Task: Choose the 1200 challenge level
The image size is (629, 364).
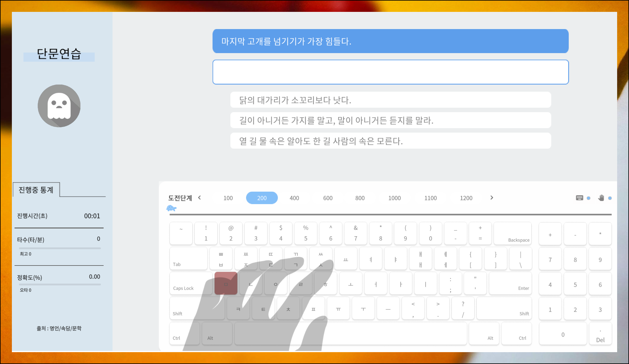Action: pyautogui.click(x=466, y=198)
